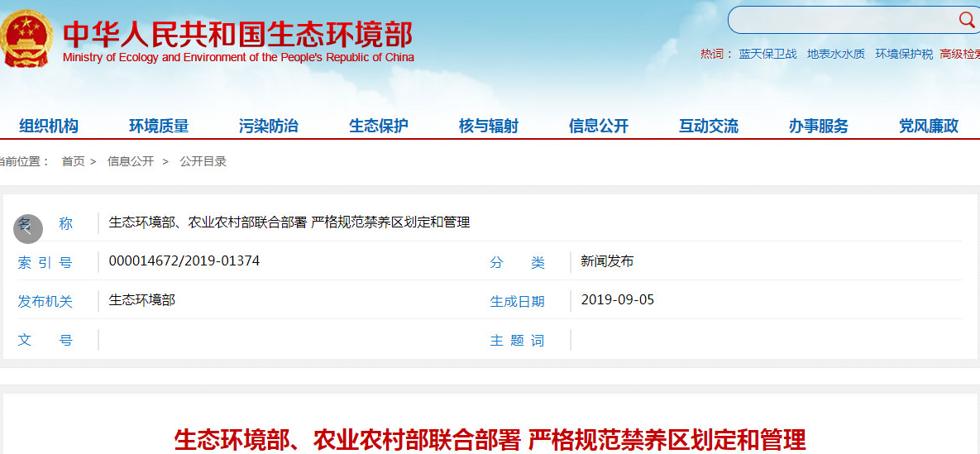The image size is (980, 454).
Task: Click the 主题词 field label
Action: [518, 341]
